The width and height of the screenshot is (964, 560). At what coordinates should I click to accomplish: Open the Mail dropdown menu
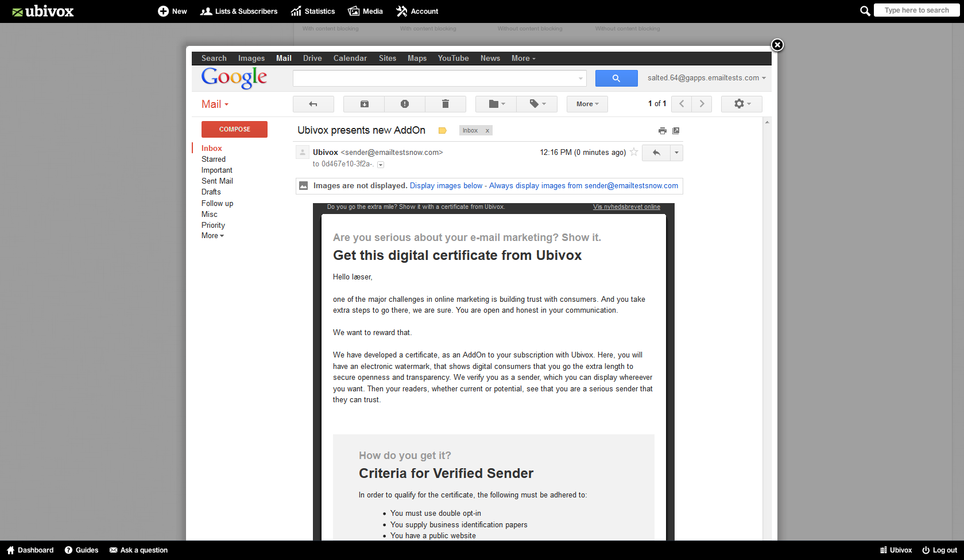(x=215, y=104)
